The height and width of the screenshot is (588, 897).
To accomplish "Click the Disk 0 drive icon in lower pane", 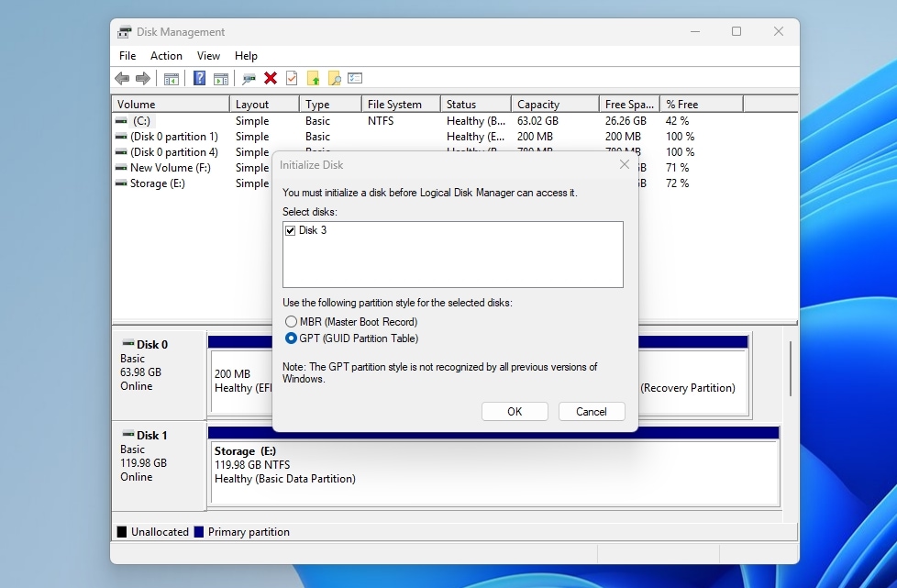I will tap(128, 344).
